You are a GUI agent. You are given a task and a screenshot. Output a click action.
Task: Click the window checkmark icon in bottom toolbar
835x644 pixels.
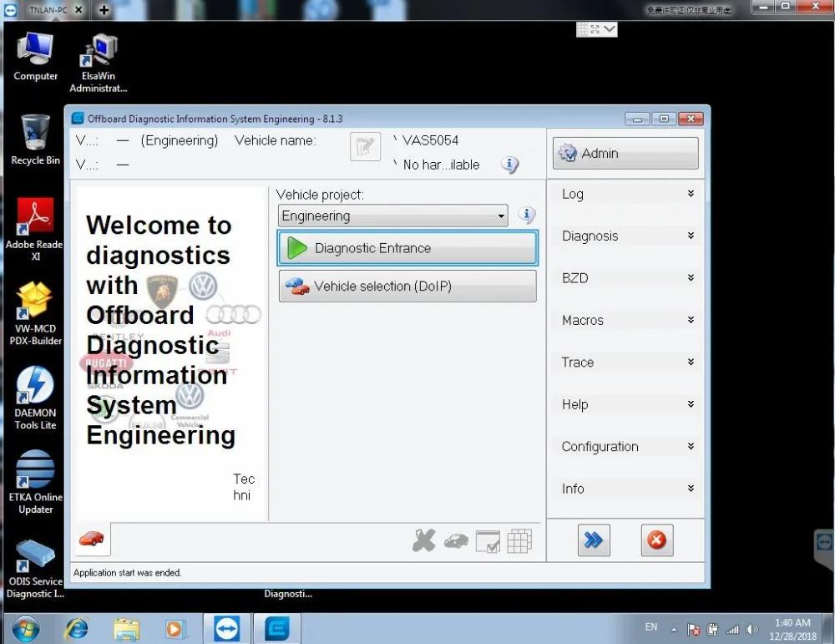tap(488, 542)
